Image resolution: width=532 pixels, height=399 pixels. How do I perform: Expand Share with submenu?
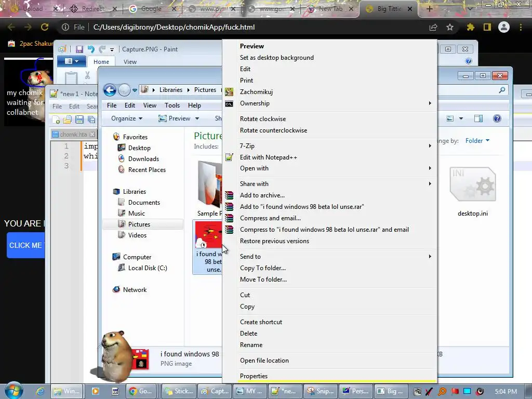430,184
